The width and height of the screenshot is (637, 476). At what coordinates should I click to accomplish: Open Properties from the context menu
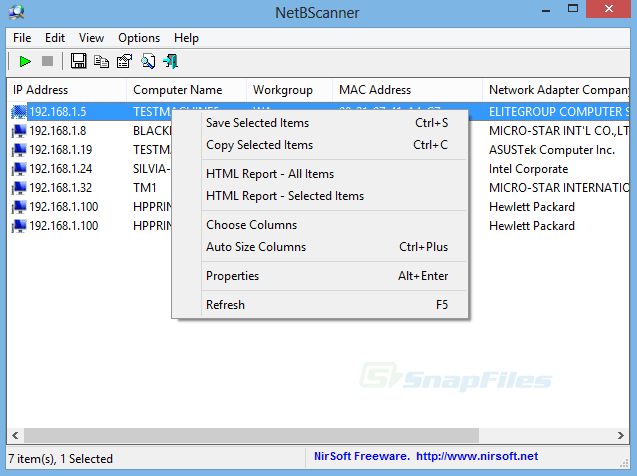coord(320,276)
